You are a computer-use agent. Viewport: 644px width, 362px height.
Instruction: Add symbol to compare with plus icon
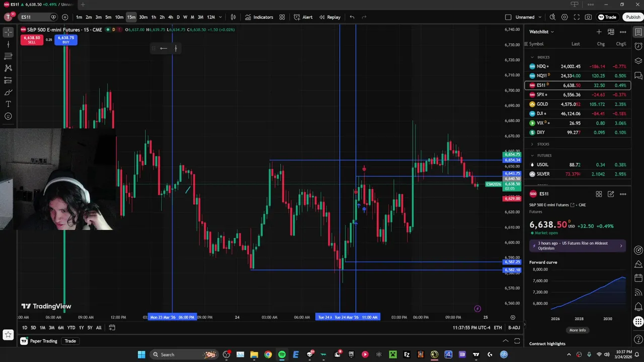pos(65,17)
